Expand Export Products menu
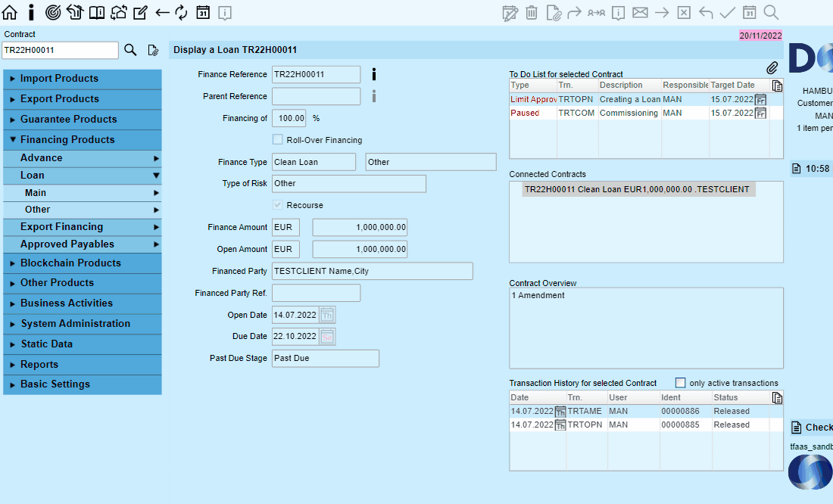This screenshot has height=504, width=833. pyautogui.click(x=83, y=99)
